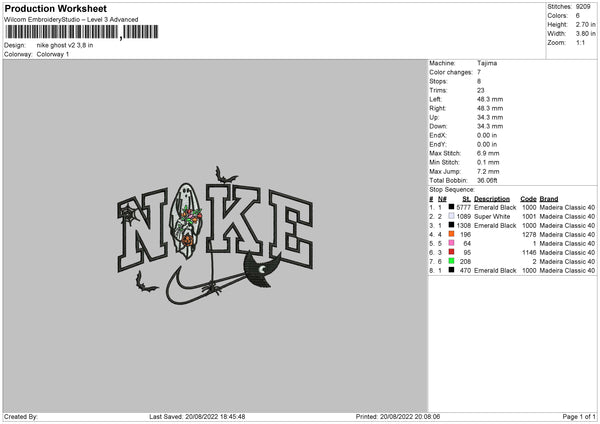The width and height of the screenshot is (600, 424).
Task: Click the Colors value 6
Action: point(577,16)
